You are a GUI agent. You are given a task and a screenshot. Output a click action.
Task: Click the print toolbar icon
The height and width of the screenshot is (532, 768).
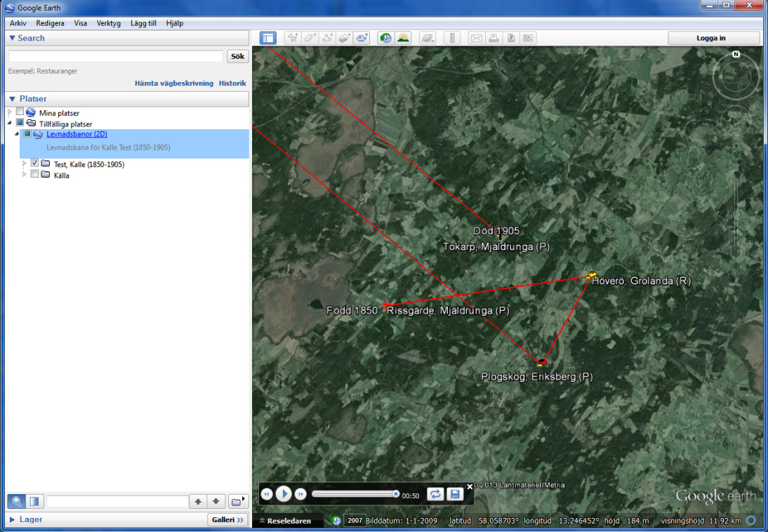tap(494, 38)
